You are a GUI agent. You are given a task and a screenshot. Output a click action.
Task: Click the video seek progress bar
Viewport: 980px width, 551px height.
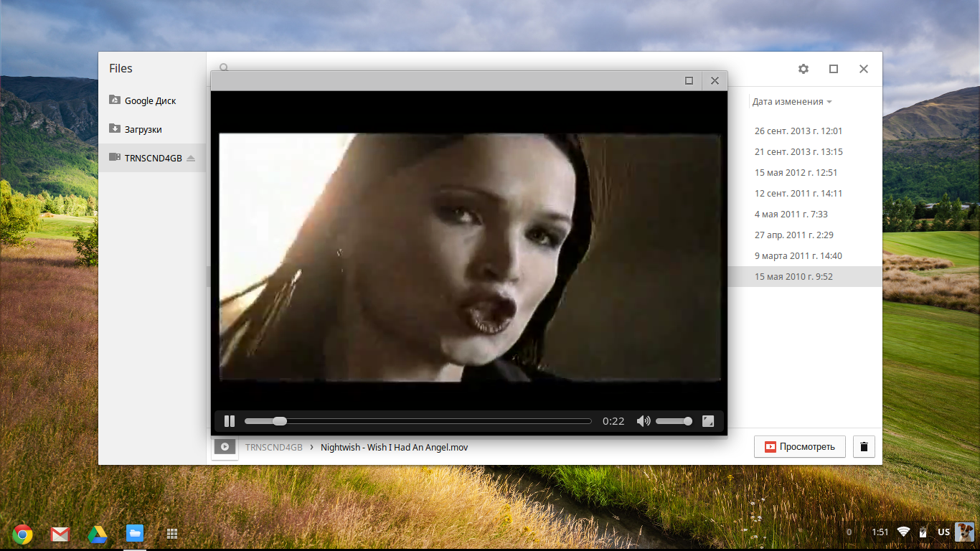point(430,421)
